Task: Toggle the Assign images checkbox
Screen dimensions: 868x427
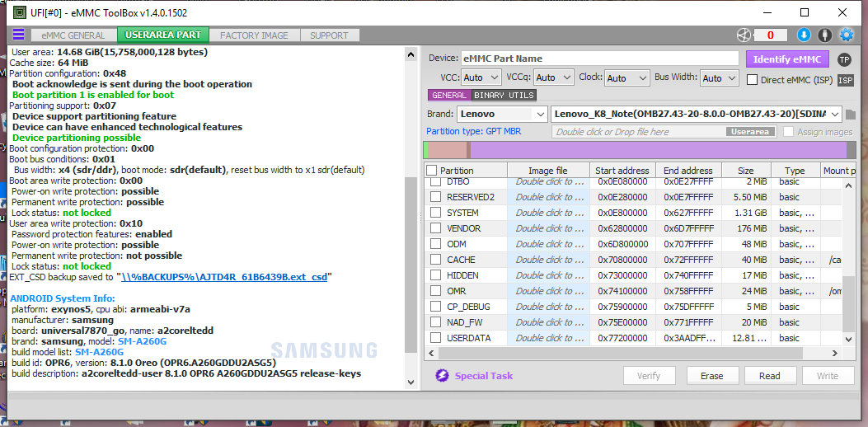Action: [788, 132]
